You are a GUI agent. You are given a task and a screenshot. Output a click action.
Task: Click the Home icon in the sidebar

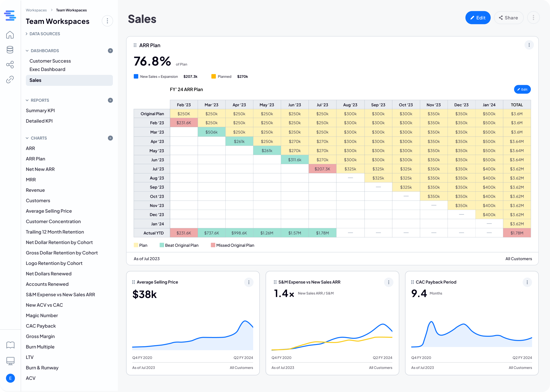[x=10, y=35]
